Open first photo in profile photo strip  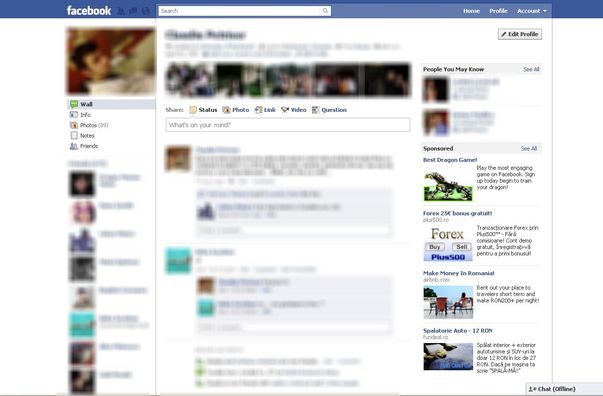[x=190, y=80]
